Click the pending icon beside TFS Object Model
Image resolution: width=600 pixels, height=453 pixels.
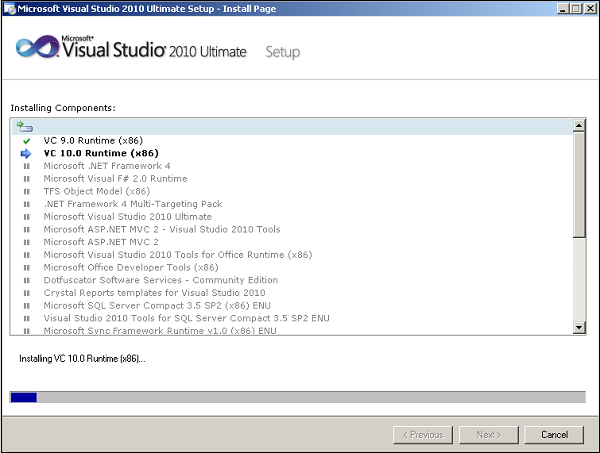pyautogui.click(x=26, y=191)
